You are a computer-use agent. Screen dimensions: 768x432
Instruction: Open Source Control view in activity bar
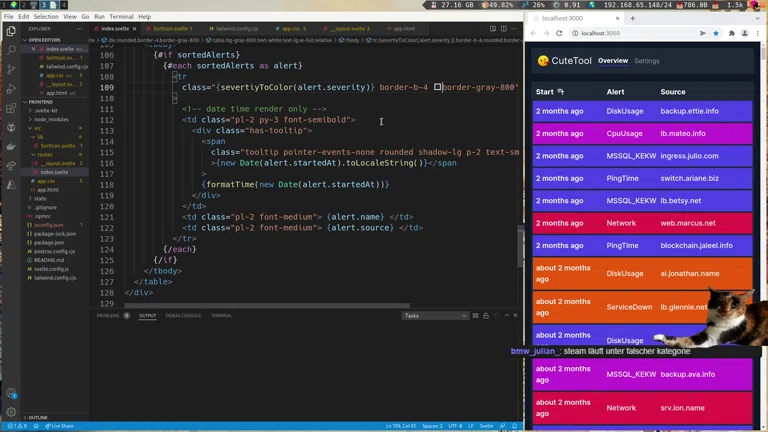pyautogui.click(x=11, y=70)
